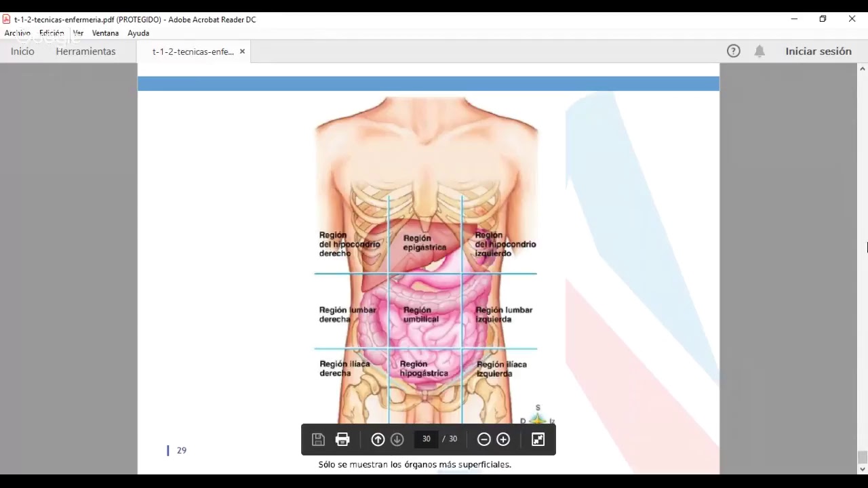Image resolution: width=868 pixels, height=488 pixels.
Task: Click the page number field showing 30
Action: point(426,439)
